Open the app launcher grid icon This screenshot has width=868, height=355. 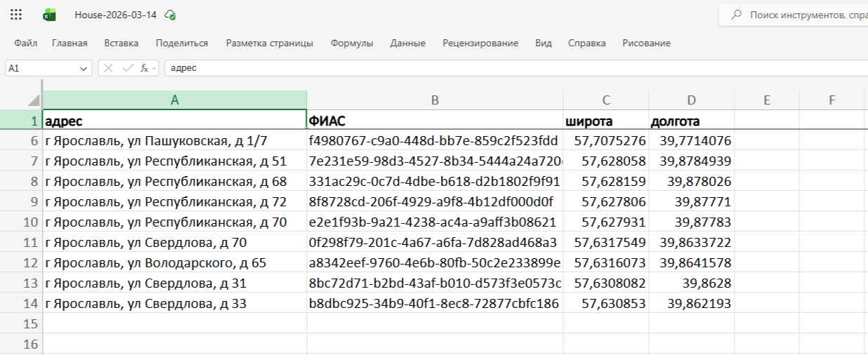[x=15, y=15]
